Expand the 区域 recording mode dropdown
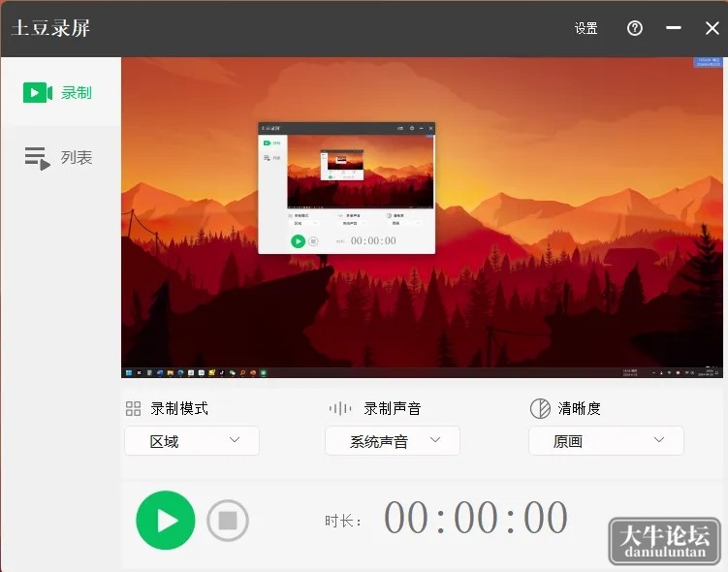The height and width of the screenshot is (572, 728). point(192,440)
